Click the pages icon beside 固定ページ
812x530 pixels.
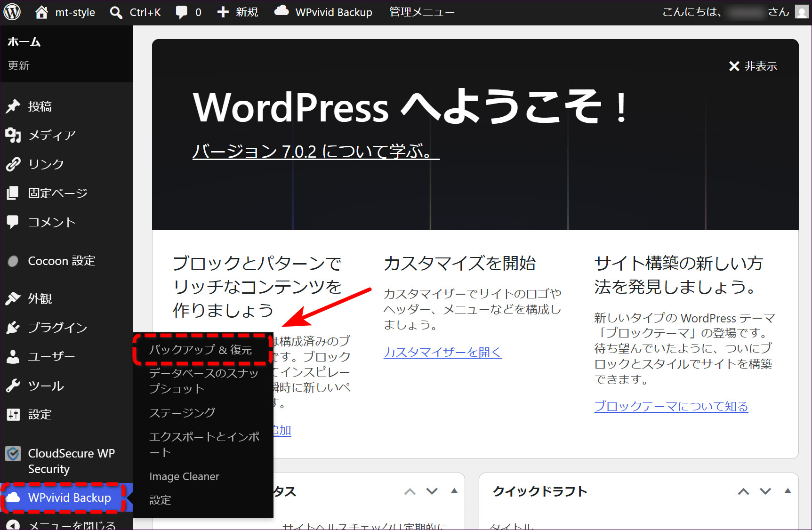point(13,193)
